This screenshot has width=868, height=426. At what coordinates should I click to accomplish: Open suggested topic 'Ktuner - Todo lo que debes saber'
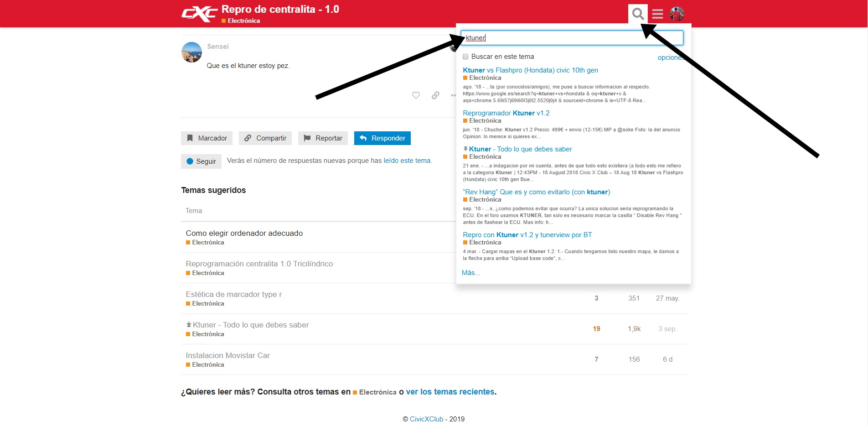pos(251,325)
